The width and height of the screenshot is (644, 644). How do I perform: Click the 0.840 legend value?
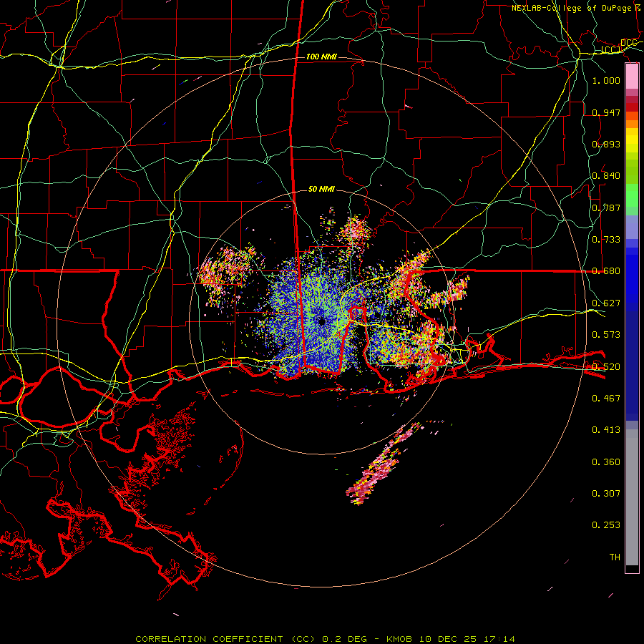point(606,176)
